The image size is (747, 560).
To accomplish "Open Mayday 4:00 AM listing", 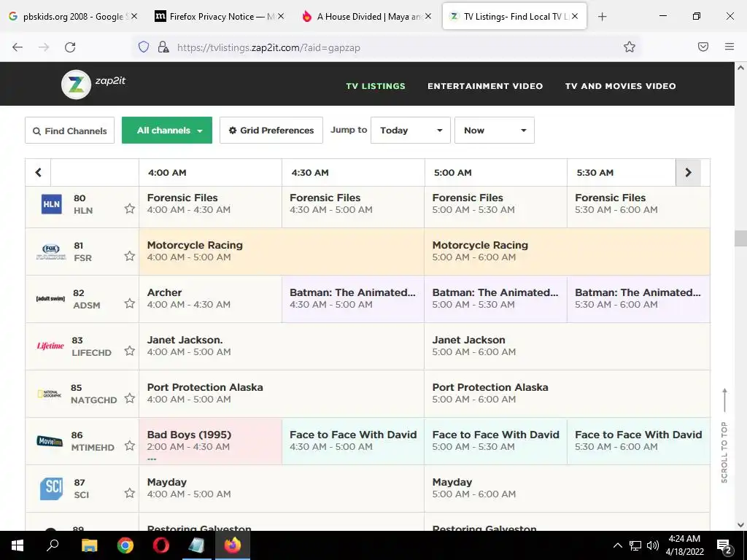I will [281, 488].
